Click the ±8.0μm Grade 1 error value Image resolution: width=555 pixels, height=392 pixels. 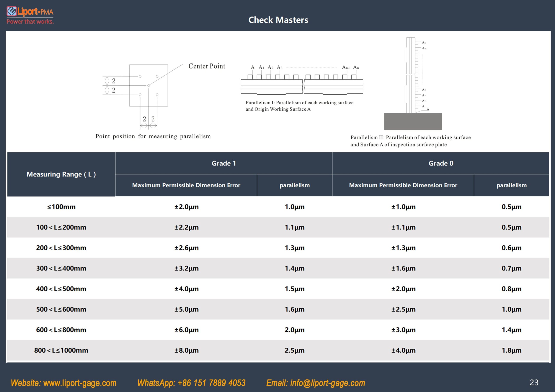tap(186, 350)
